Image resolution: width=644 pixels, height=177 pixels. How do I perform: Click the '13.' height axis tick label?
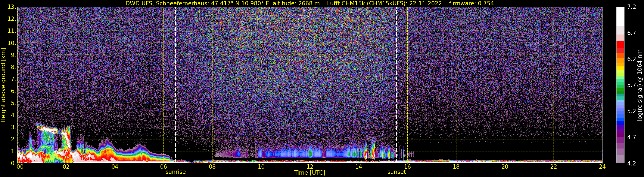pyautogui.click(x=12, y=7)
